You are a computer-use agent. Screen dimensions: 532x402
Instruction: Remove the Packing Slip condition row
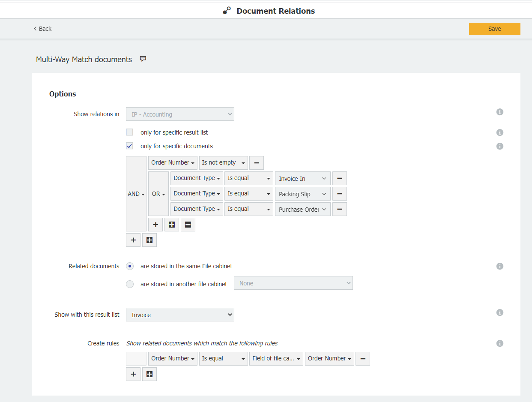339,194
